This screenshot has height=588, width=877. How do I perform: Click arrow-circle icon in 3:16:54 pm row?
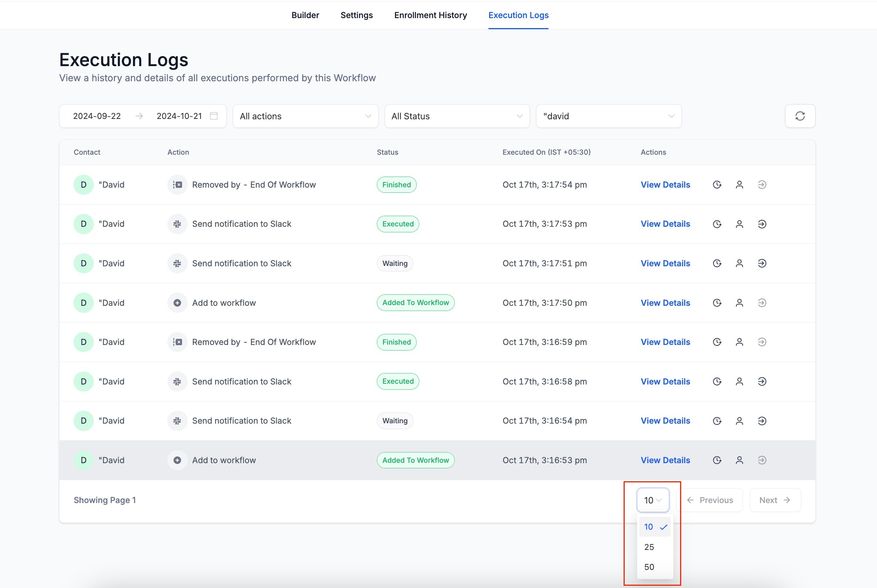(x=761, y=421)
